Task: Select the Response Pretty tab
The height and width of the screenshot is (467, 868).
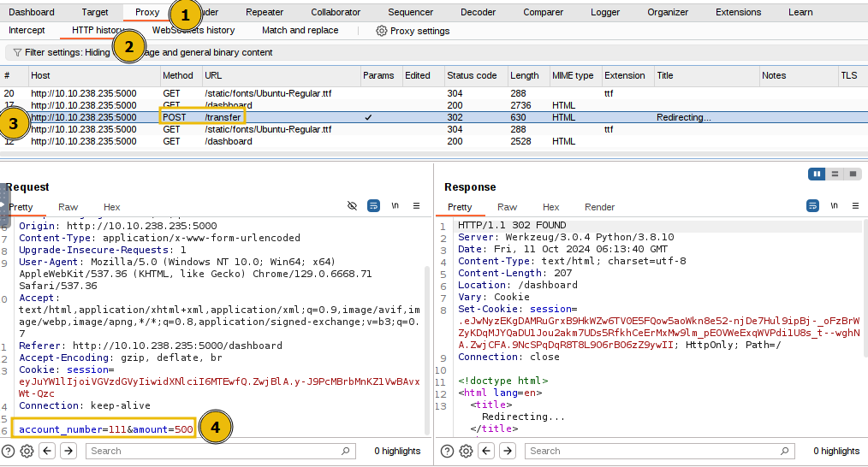Action: pos(460,207)
